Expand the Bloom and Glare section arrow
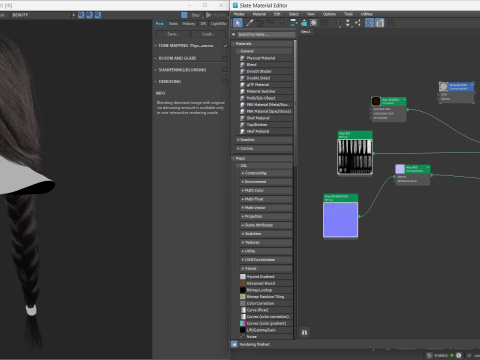Viewport: 480px width, 360px height. (155, 58)
